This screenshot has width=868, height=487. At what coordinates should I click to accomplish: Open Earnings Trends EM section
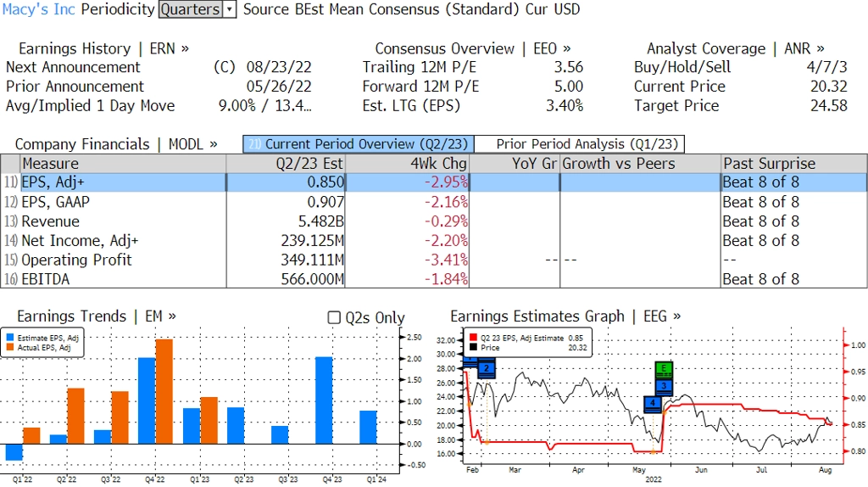pos(97,316)
